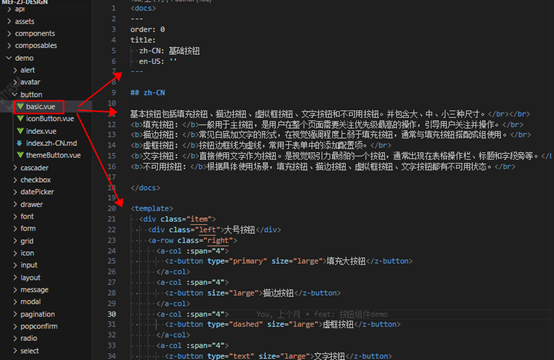Expand the composables folder chevron
The width and height of the screenshot is (554, 360).
pos(9,46)
